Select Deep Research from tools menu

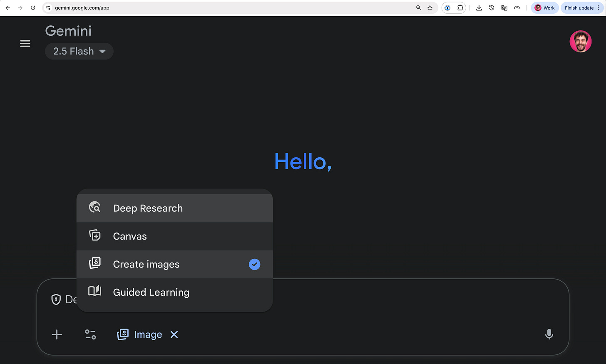[x=174, y=208]
